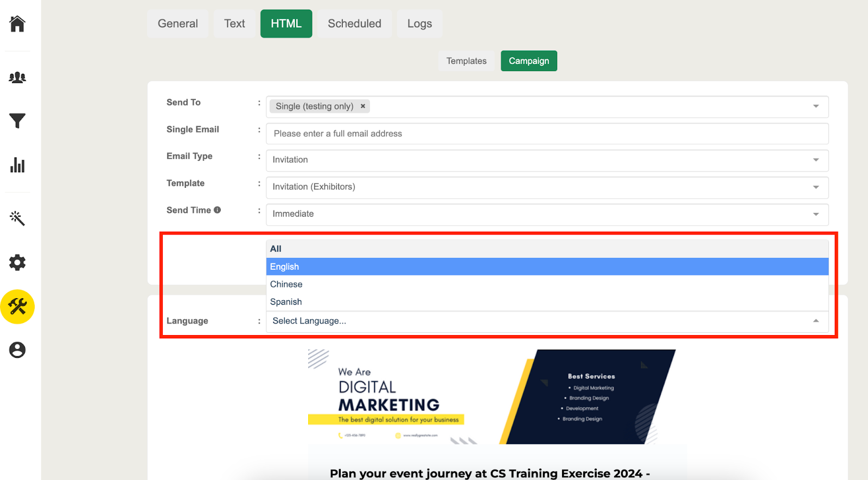Click the 'Send To' field label
The image size is (868, 480).
click(183, 102)
